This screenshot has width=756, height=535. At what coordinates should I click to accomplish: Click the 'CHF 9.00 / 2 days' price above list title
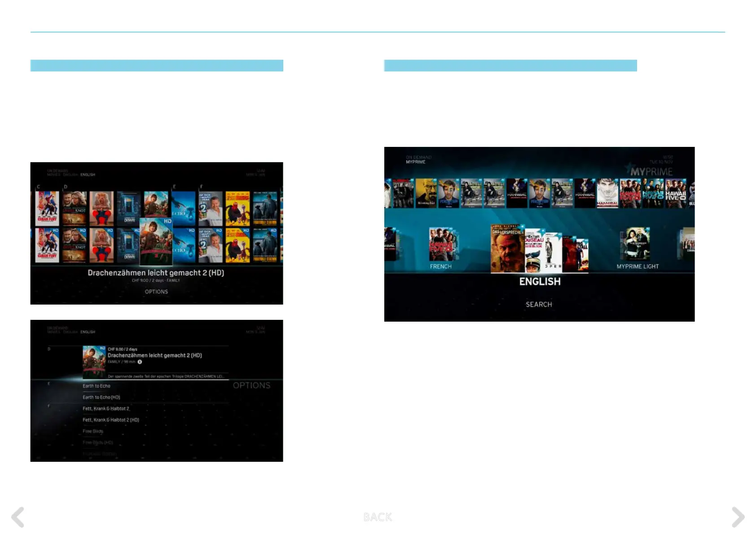coord(123,349)
